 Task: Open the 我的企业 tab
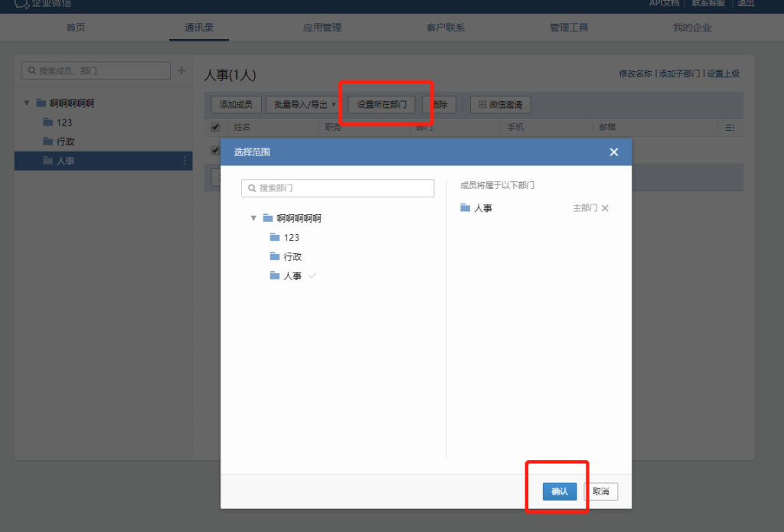tap(692, 28)
